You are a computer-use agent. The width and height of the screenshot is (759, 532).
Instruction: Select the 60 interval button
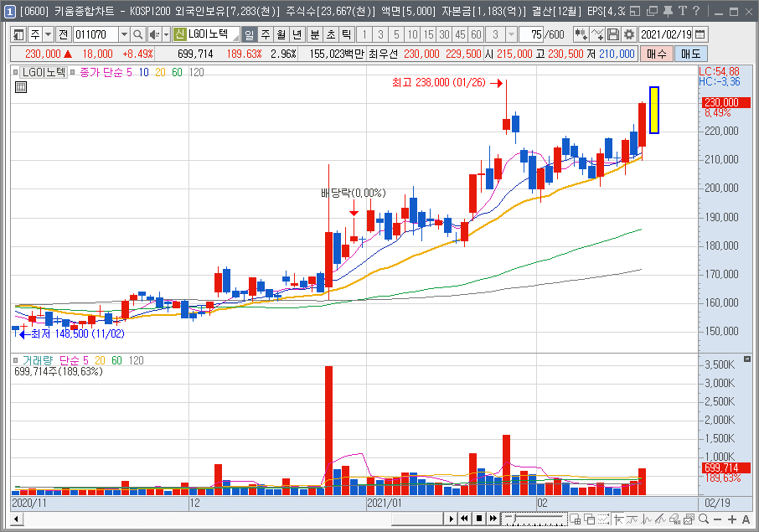pos(477,34)
